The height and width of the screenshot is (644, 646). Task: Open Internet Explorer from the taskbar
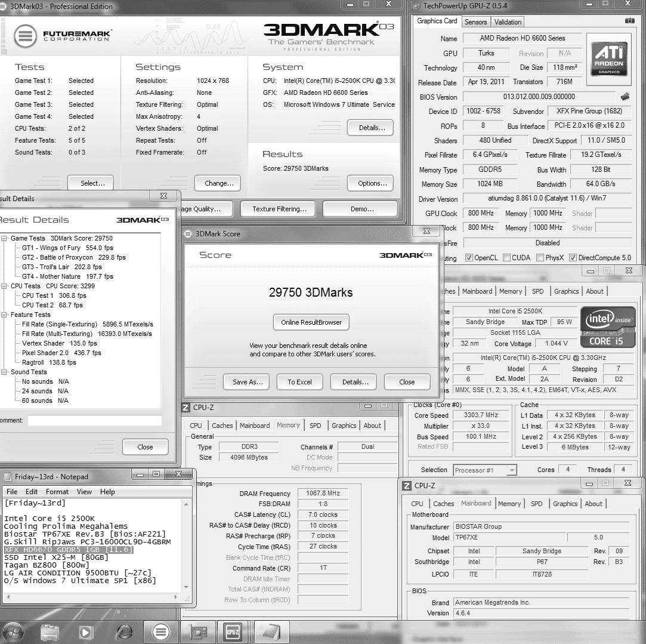[124, 632]
